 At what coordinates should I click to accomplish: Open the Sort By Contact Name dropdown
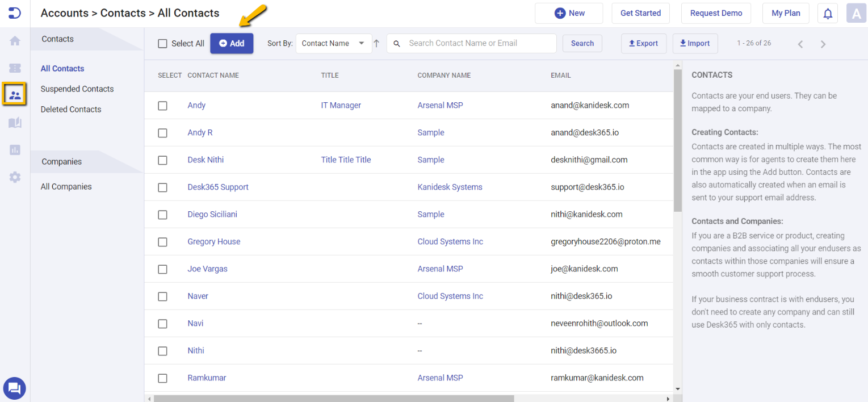[334, 43]
